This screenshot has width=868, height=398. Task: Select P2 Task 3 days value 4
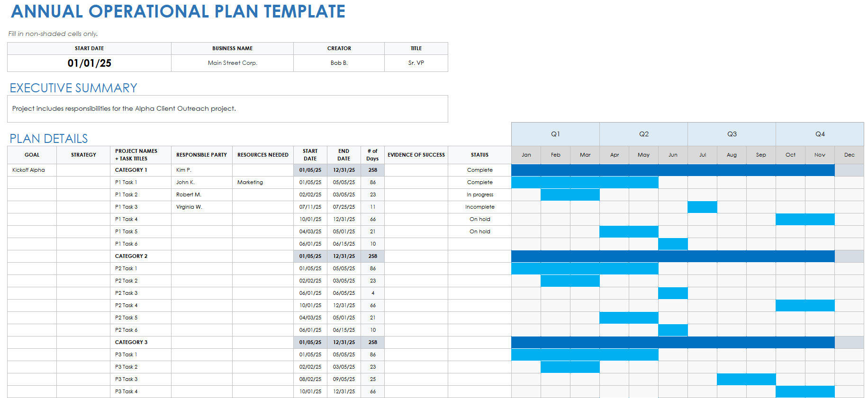point(373,293)
